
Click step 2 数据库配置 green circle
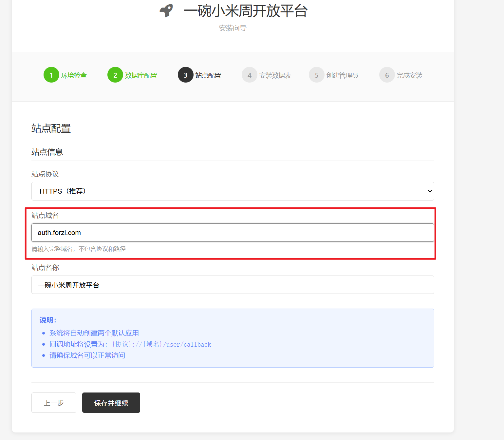click(115, 75)
